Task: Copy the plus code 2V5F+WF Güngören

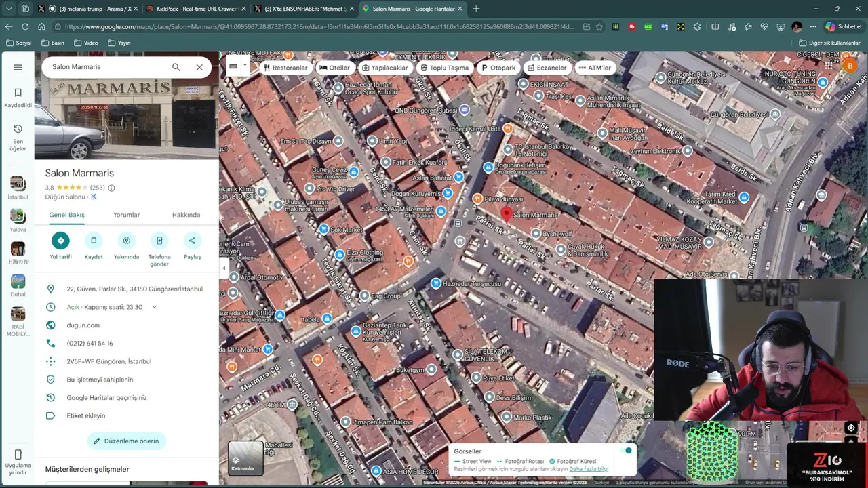Action: [x=108, y=361]
